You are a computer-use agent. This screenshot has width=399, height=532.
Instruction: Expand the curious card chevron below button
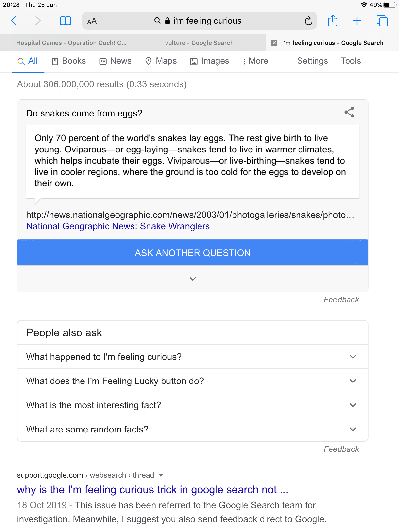pyautogui.click(x=193, y=279)
